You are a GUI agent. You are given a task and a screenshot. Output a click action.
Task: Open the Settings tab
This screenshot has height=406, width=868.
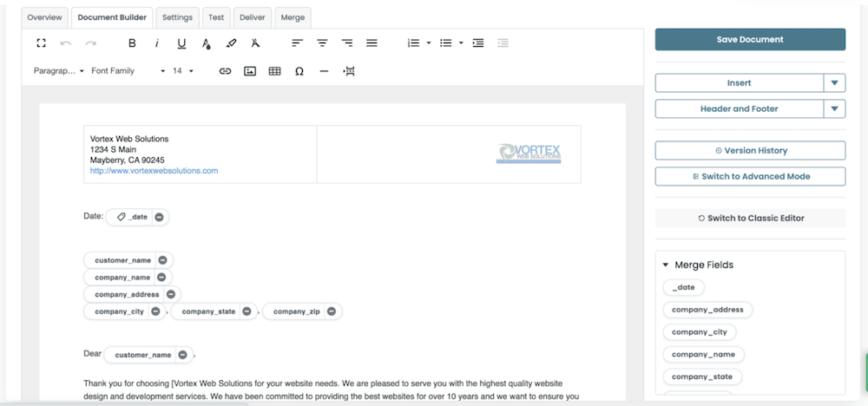177,17
